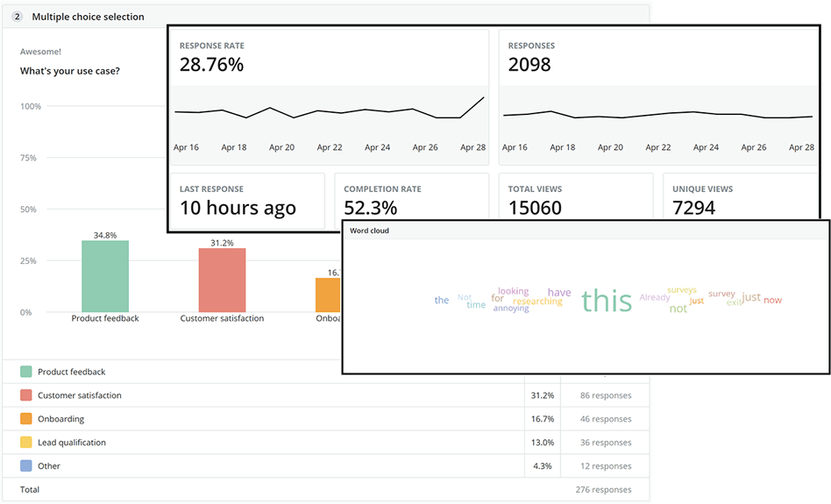Click the '16.7%' table cell
Viewport: 831px width, 504px height.
[x=543, y=419]
